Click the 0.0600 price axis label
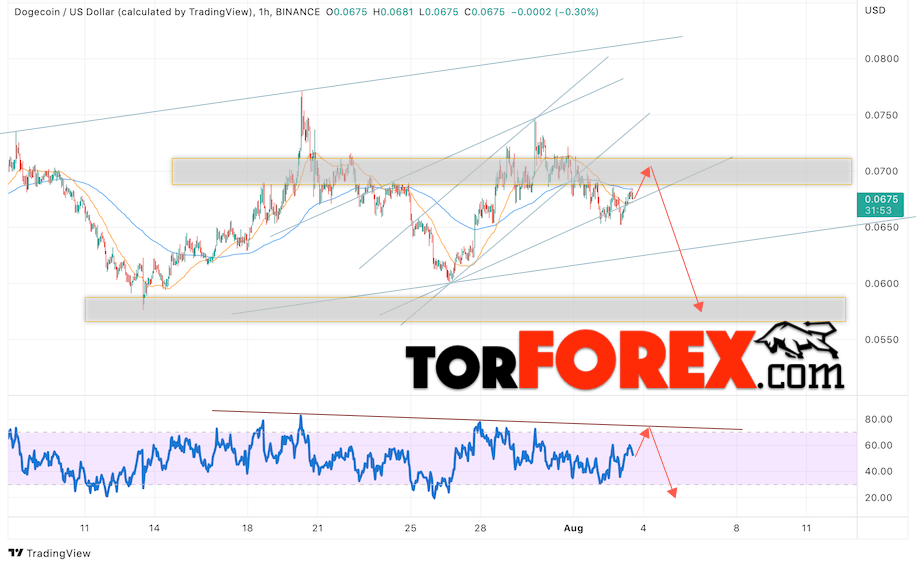Screen dimensions: 916x567 pos(882,283)
